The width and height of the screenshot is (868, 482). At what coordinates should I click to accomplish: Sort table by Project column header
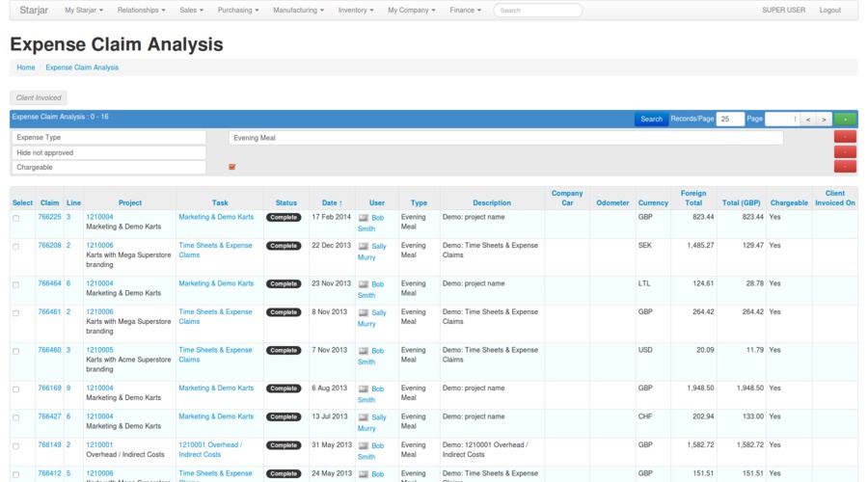pyautogui.click(x=129, y=203)
